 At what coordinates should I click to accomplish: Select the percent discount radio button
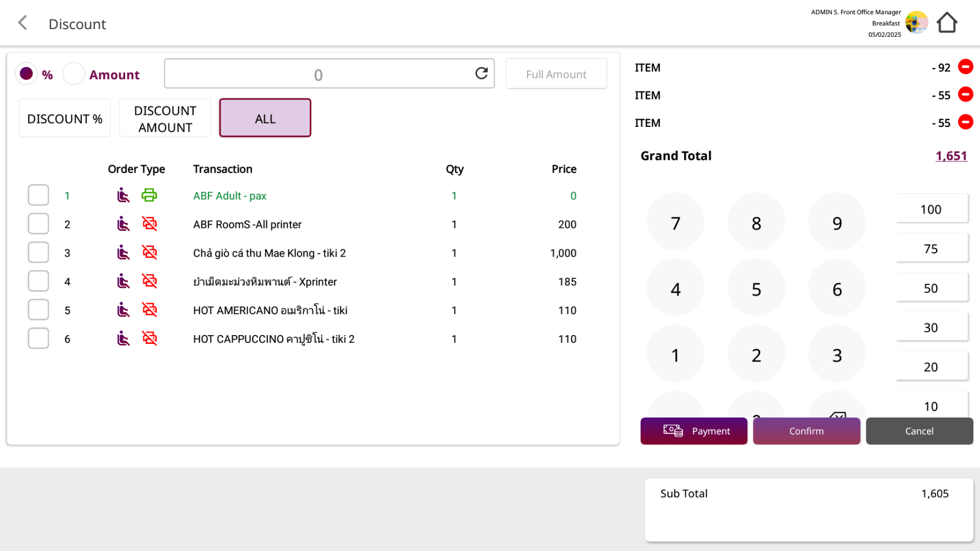point(26,74)
